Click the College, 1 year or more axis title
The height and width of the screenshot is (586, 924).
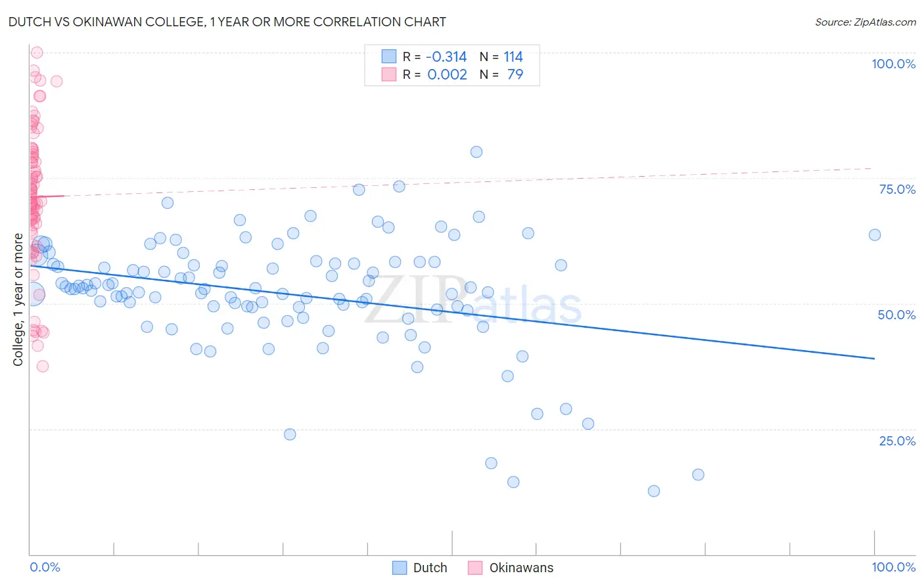[18, 300]
